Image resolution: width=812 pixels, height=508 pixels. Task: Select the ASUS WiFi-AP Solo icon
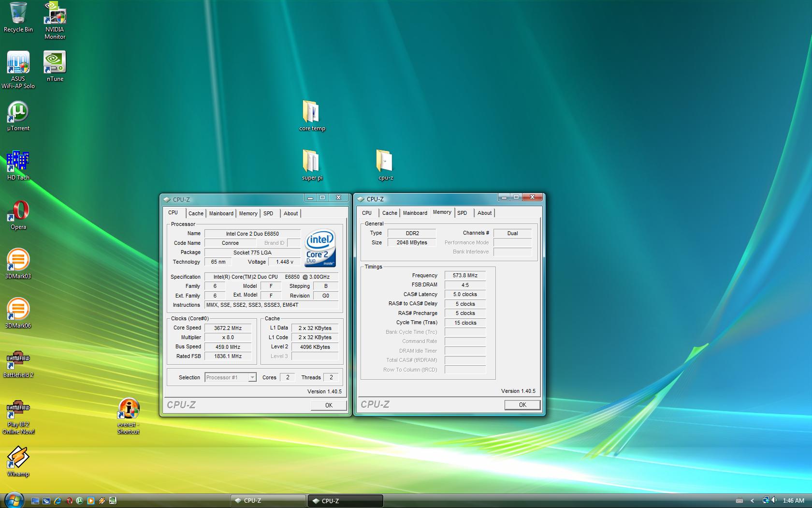point(18,70)
